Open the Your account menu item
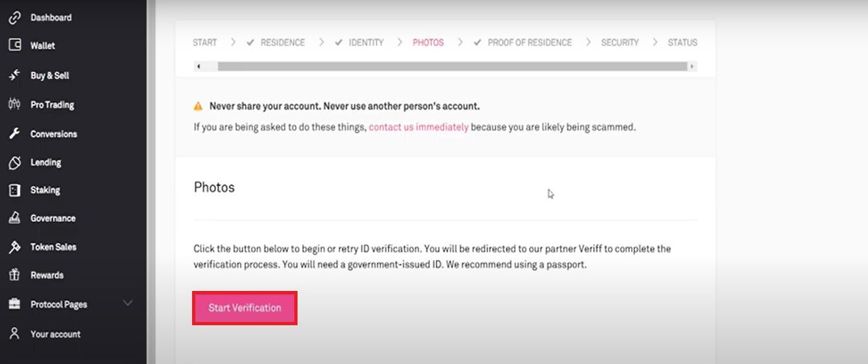The width and height of the screenshot is (868, 364). coord(55,334)
